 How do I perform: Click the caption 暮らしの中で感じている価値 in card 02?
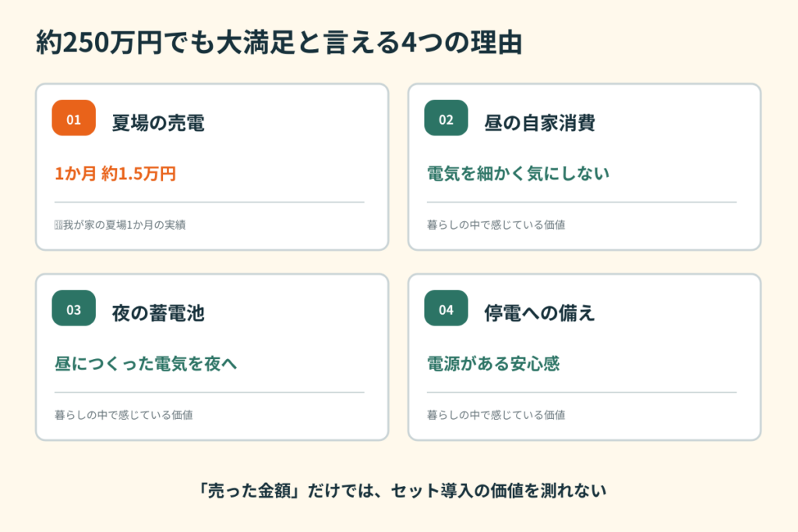[x=496, y=225]
